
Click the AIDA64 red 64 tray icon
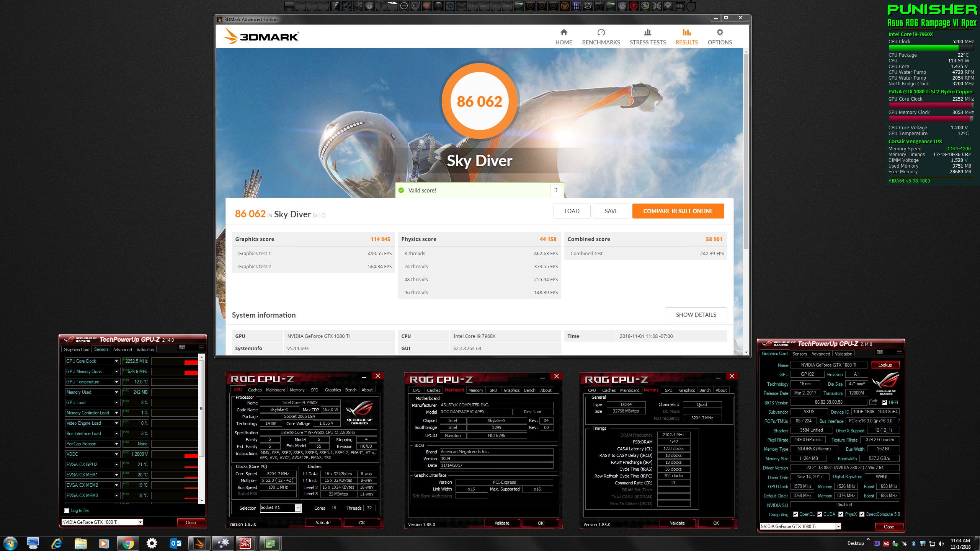[886, 544]
